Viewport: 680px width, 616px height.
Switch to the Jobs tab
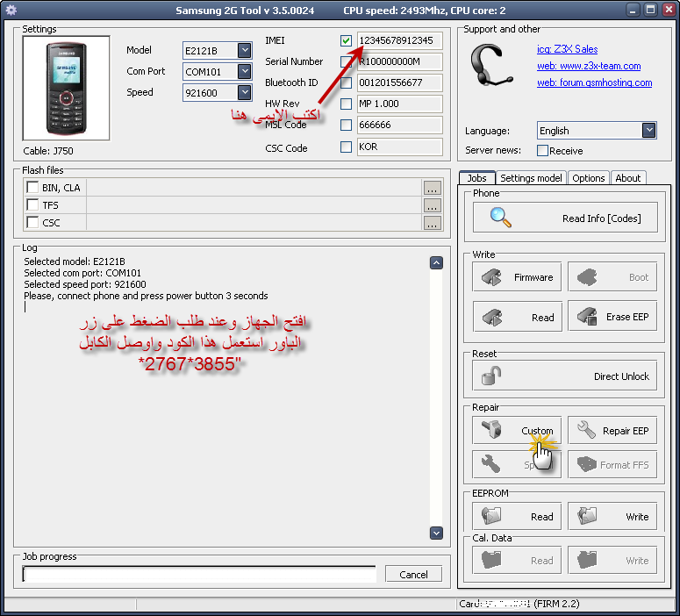(x=476, y=178)
